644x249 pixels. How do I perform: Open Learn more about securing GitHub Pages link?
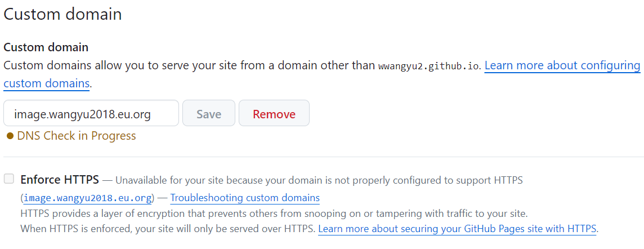pyautogui.click(x=457, y=229)
